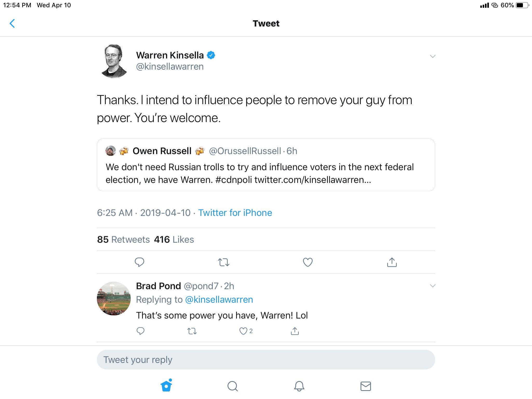This screenshot has width=532, height=399.
Task: Open the Twitter for iPhone link
Action: click(235, 213)
